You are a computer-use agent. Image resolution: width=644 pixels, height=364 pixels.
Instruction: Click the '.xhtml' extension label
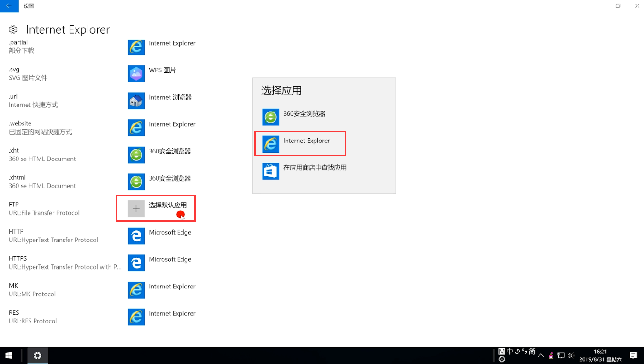click(x=17, y=177)
